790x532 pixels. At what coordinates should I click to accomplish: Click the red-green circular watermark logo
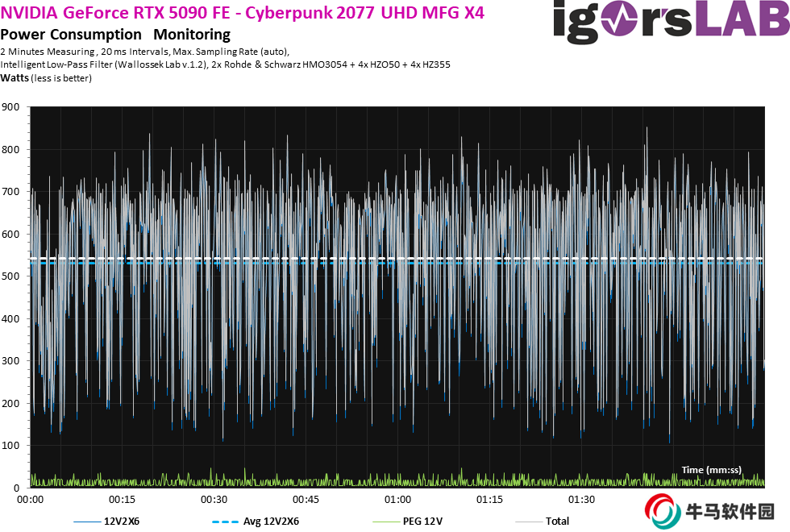(x=661, y=511)
